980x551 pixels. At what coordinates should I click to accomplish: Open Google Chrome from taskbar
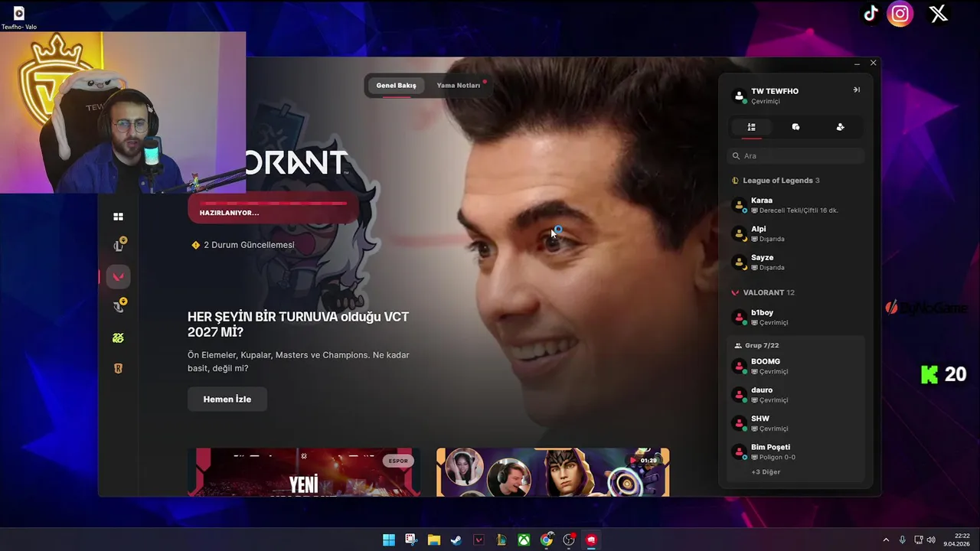tap(547, 540)
